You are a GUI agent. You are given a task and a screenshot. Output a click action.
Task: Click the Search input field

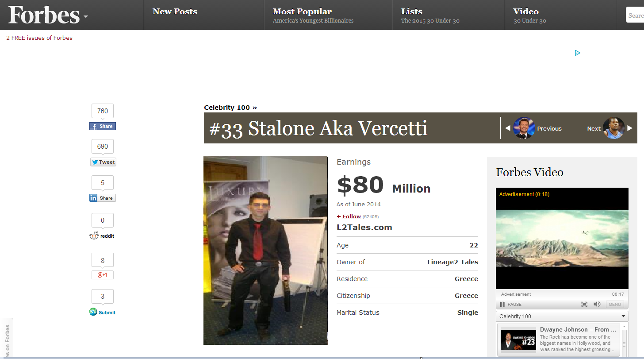[635, 15]
